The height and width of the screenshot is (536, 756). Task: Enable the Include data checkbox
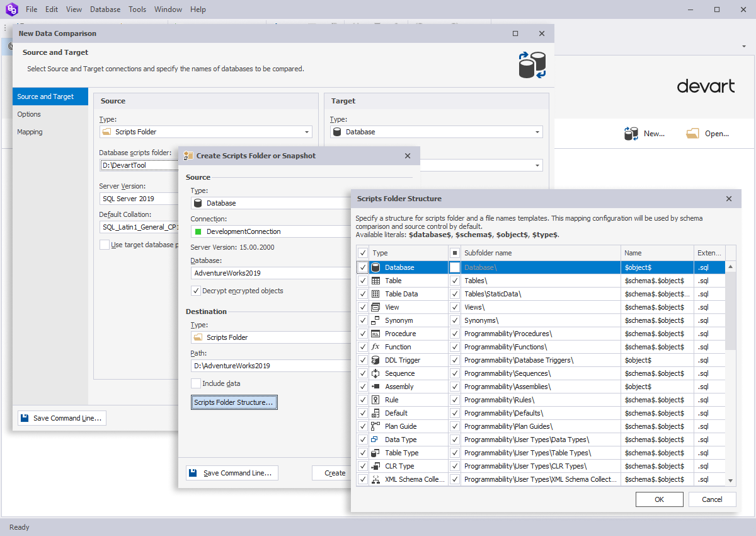(x=197, y=383)
